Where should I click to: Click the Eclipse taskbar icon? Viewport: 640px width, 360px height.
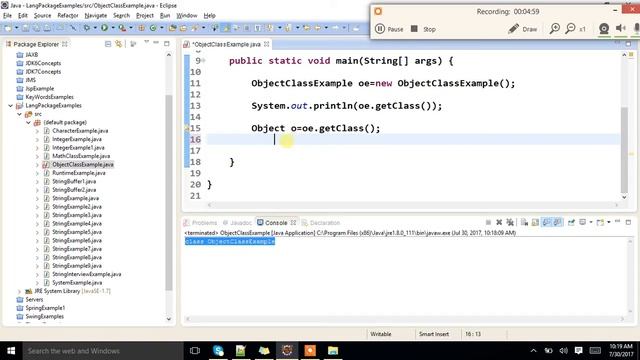coord(287,351)
